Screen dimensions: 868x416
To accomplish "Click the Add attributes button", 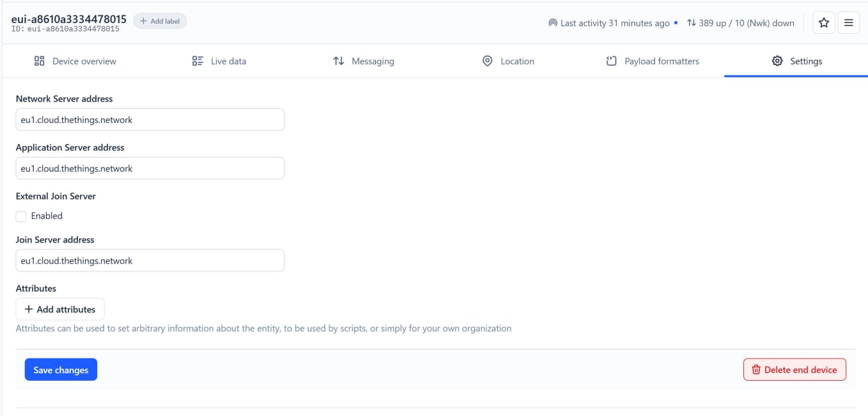I will (60, 309).
